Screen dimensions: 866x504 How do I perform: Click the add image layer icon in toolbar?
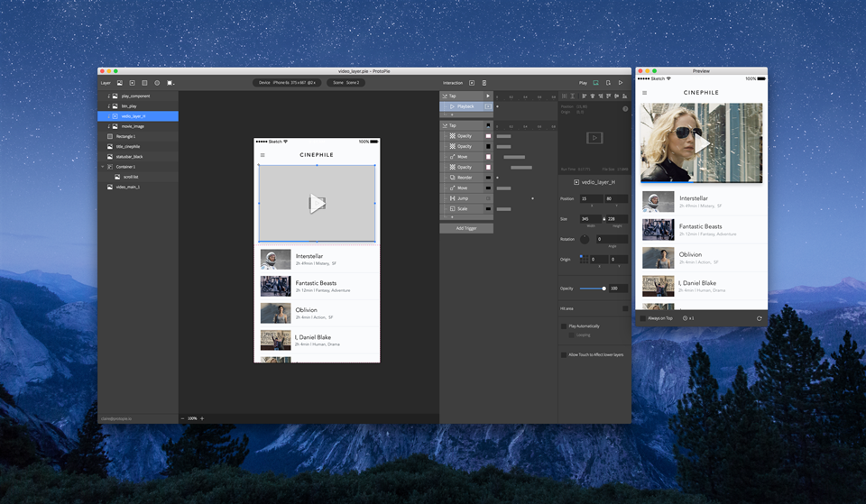click(x=119, y=83)
